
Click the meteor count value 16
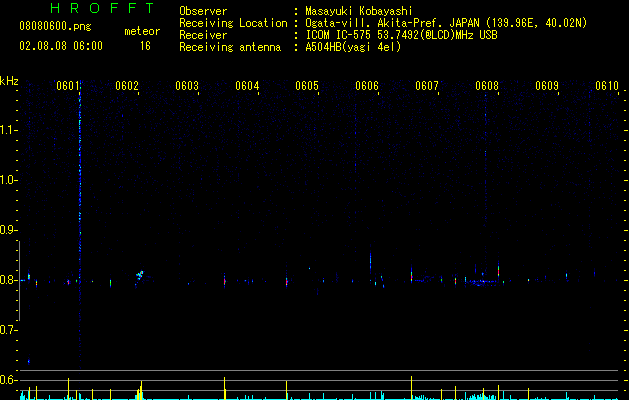(x=145, y=46)
